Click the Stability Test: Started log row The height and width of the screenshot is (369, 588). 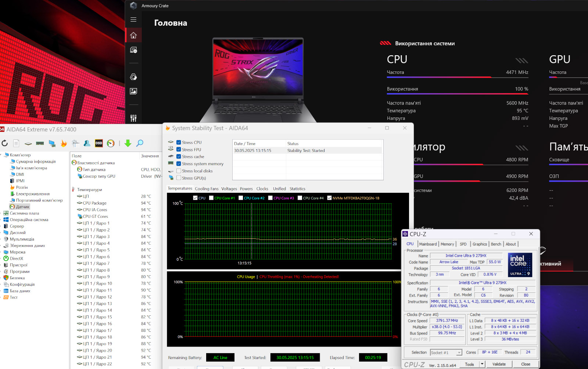308,150
